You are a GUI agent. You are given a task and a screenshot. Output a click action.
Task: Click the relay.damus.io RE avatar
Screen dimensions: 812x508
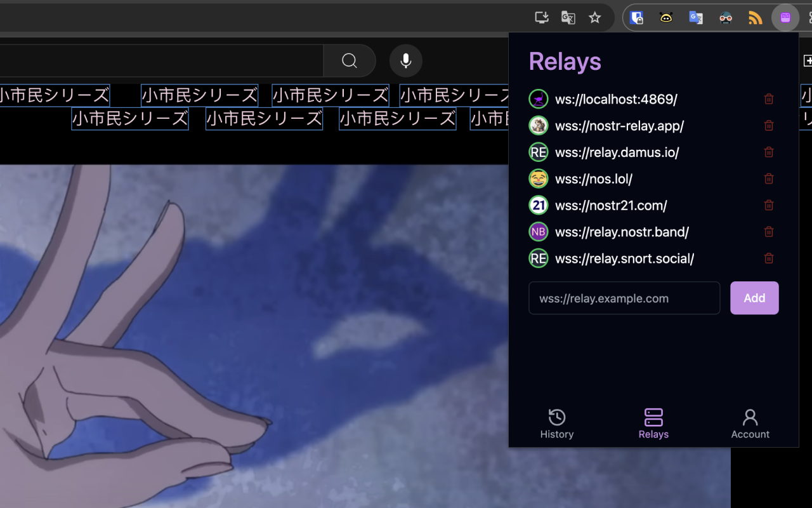coord(539,152)
